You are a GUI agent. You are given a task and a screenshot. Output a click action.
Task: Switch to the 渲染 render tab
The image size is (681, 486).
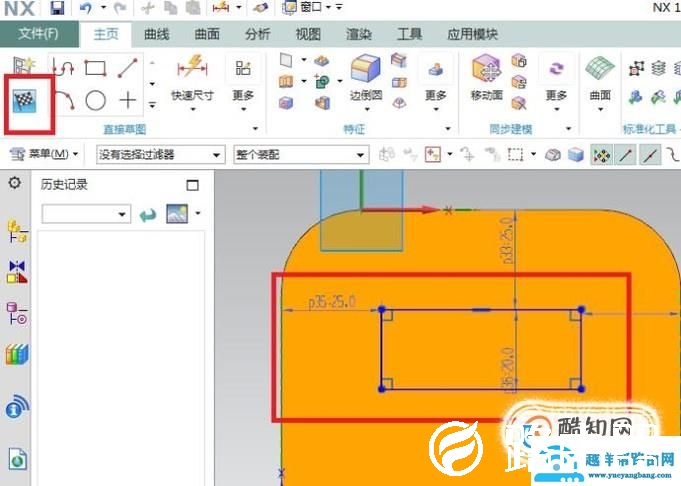click(x=359, y=34)
